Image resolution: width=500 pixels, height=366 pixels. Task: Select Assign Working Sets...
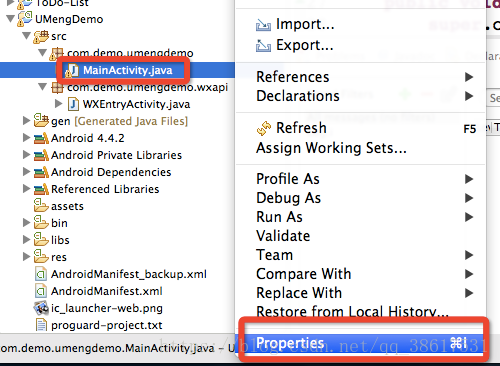[x=360, y=148]
